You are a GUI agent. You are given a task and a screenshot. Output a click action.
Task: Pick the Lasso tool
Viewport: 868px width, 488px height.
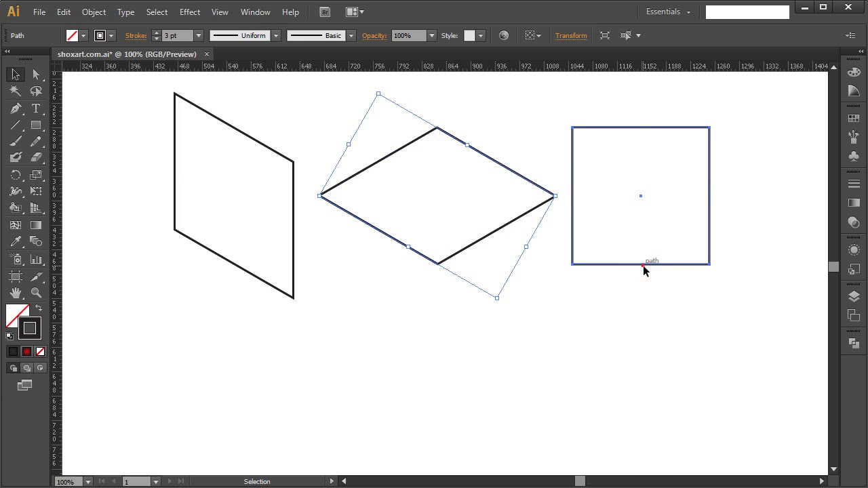pyautogui.click(x=36, y=91)
